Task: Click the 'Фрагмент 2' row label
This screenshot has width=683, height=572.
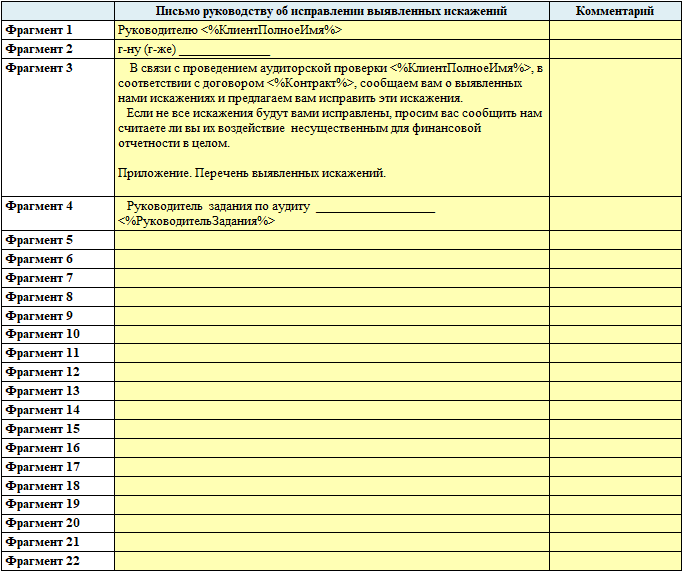Action: pos(58,49)
